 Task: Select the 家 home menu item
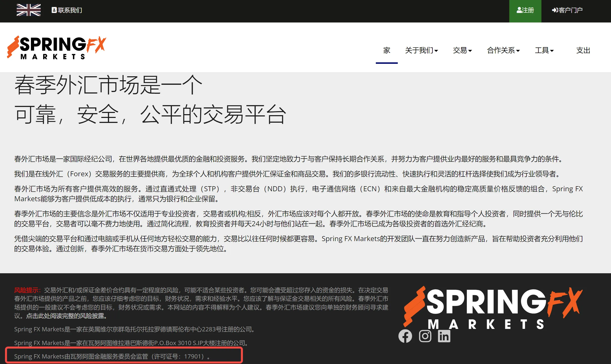387,50
